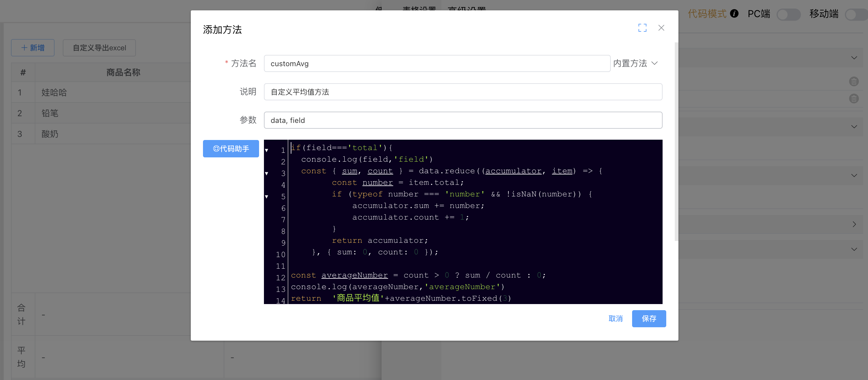The width and height of the screenshot is (868, 380).
Task: Toggle the 移动端 switch
Action: coord(856,15)
